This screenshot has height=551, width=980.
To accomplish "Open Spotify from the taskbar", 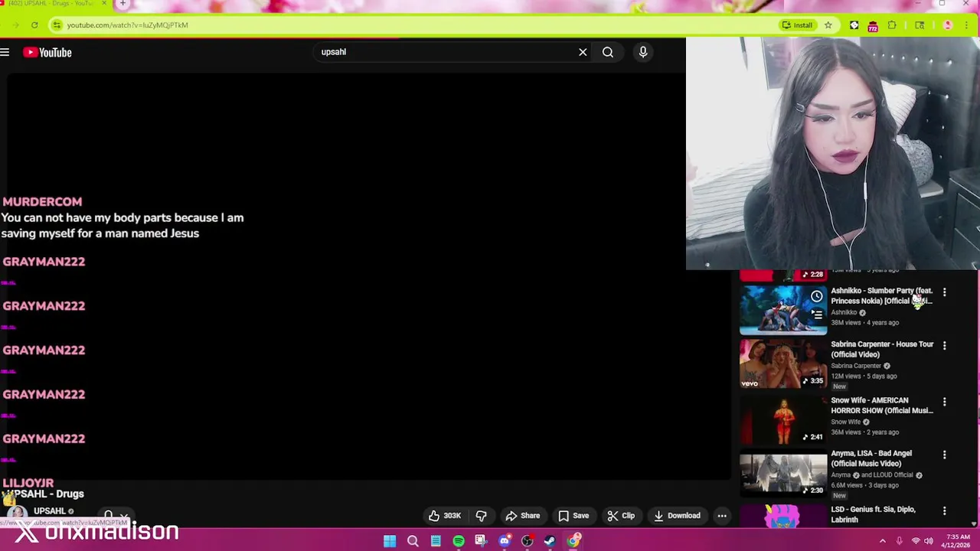I will [459, 541].
